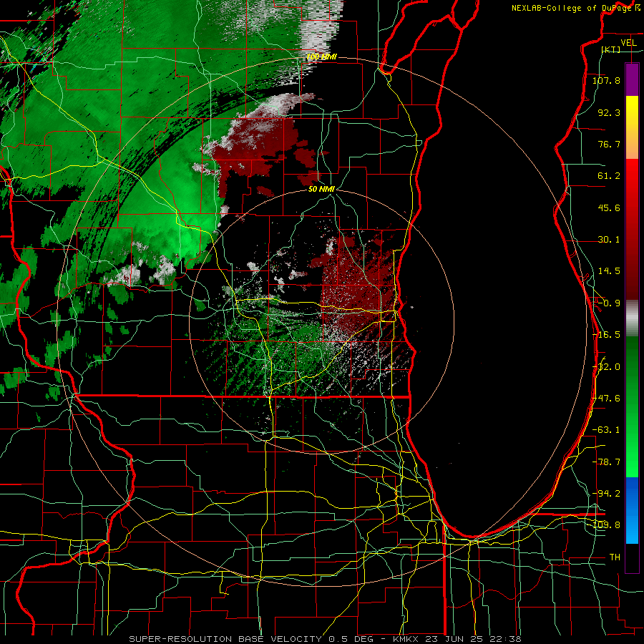Select the -78.7 velocity scale value
644x644 pixels.
click(606, 462)
